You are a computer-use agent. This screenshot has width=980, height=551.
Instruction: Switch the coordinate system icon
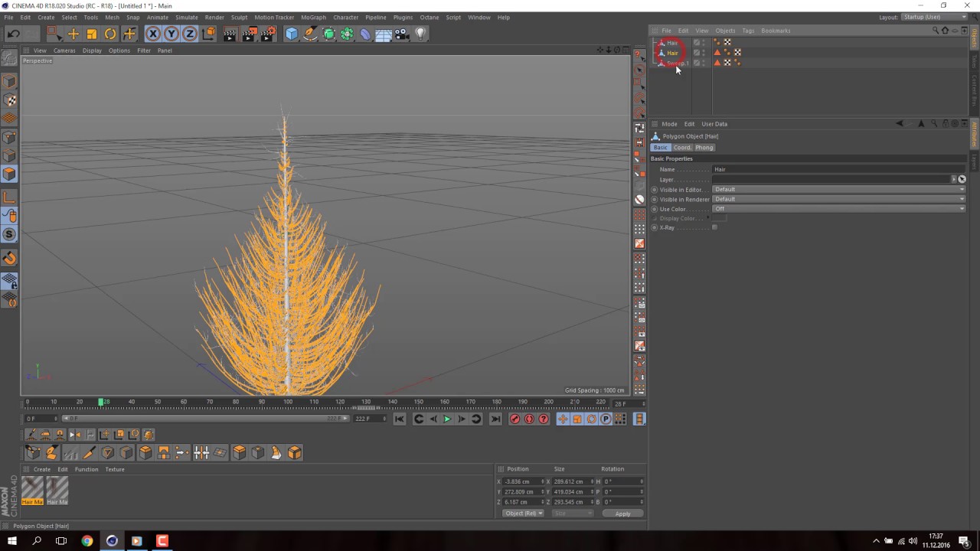click(208, 34)
